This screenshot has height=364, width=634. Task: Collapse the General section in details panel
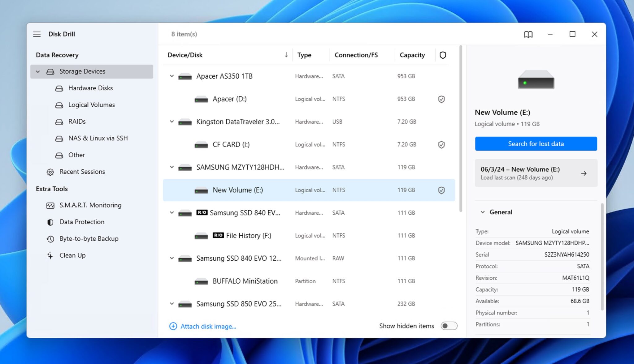[482, 212]
